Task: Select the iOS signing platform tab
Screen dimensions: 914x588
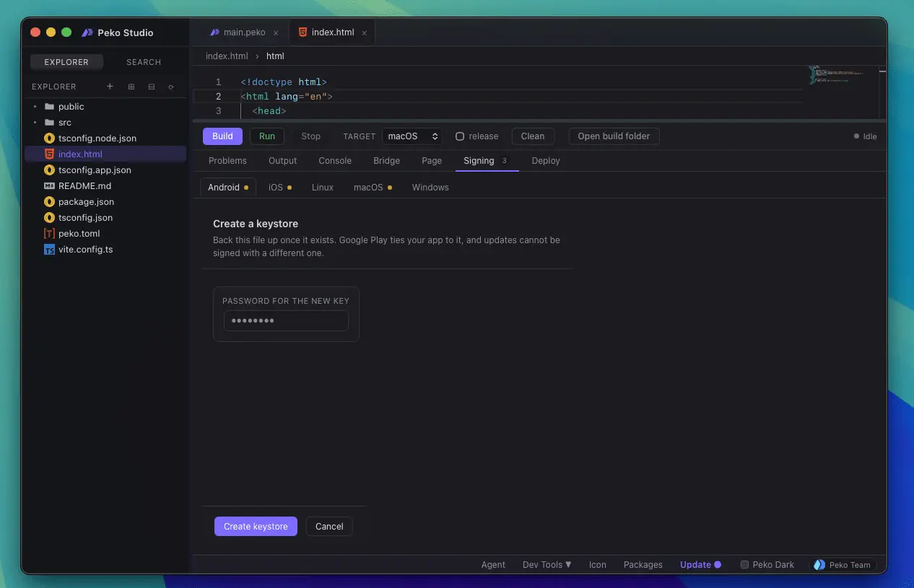Action: tap(280, 188)
